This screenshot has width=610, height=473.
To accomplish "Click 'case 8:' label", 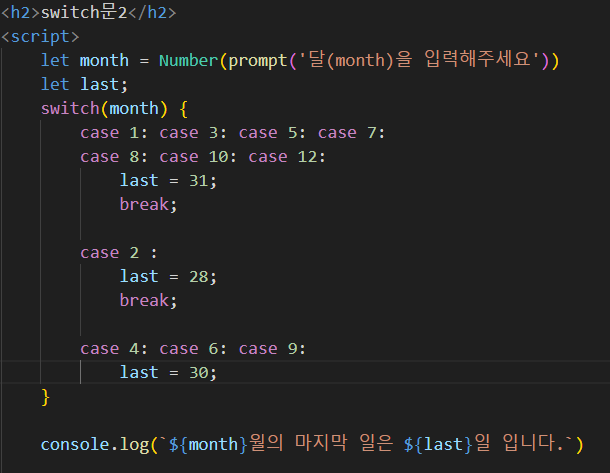I will pyautogui.click(x=114, y=157).
